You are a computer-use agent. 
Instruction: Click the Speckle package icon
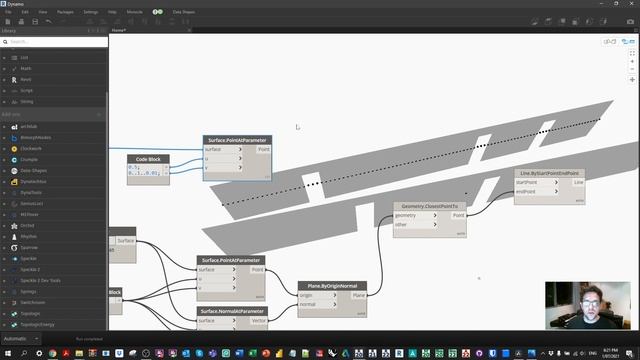(14, 259)
